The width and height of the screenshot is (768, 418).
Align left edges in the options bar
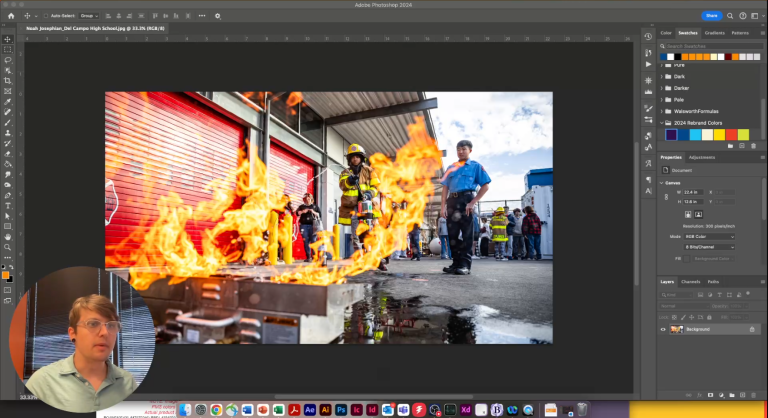point(108,16)
